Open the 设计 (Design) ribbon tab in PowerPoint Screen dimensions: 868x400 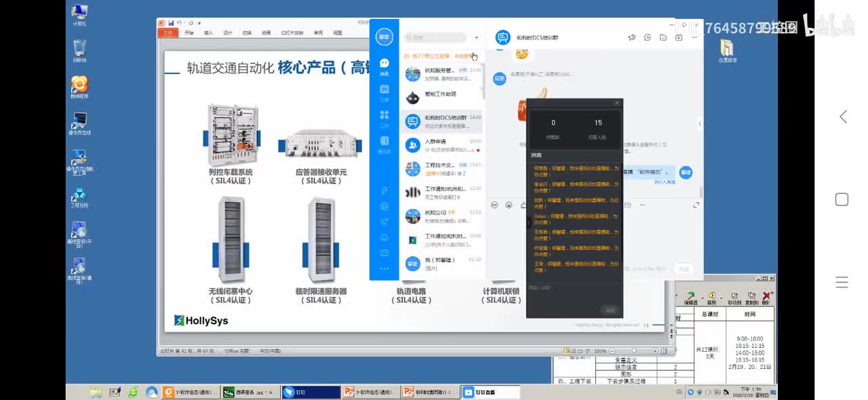[x=228, y=33]
